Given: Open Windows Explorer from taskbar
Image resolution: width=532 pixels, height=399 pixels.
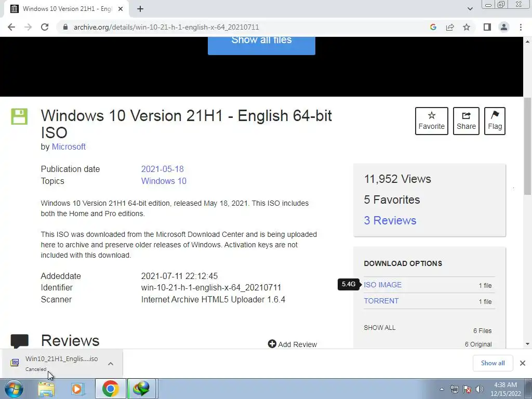Looking at the screenshot, I should [46, 389].
